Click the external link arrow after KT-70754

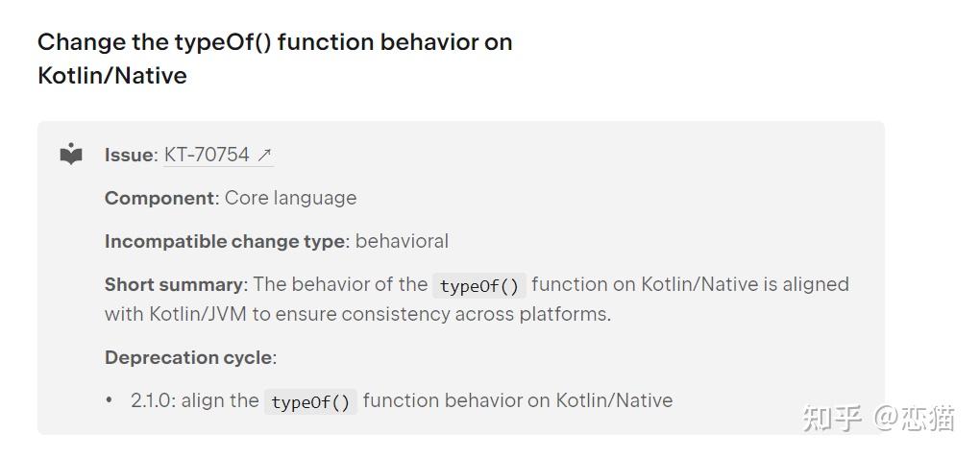pyautogui.click(x=264, y=155)
